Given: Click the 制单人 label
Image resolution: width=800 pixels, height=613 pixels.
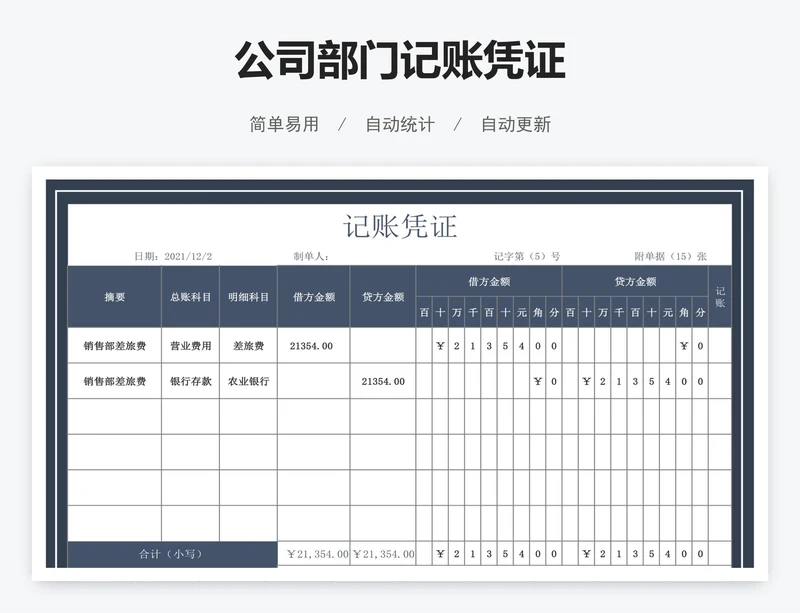Looking at the screenshot, I should tap(311, 256).
